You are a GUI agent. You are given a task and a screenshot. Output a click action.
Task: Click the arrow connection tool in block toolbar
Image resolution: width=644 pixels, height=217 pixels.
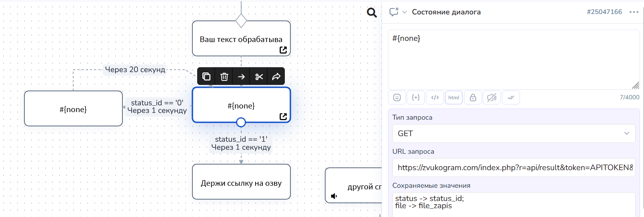[241, 76]
